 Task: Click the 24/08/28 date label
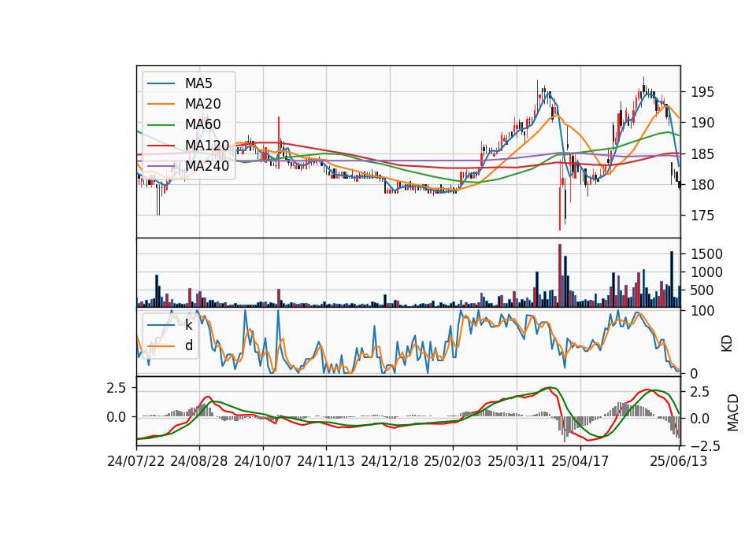199,461
